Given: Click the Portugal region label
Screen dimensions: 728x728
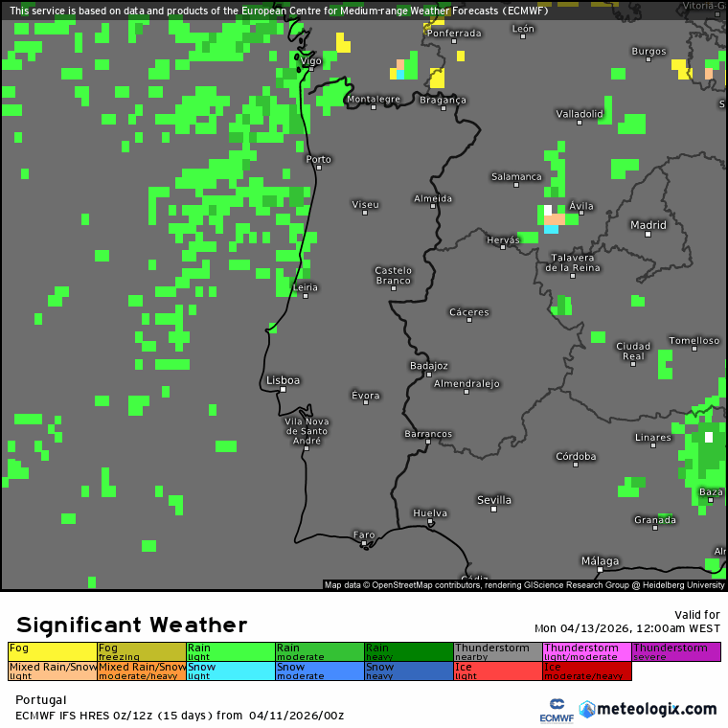Looking at the screenshot, I should 41,699.
